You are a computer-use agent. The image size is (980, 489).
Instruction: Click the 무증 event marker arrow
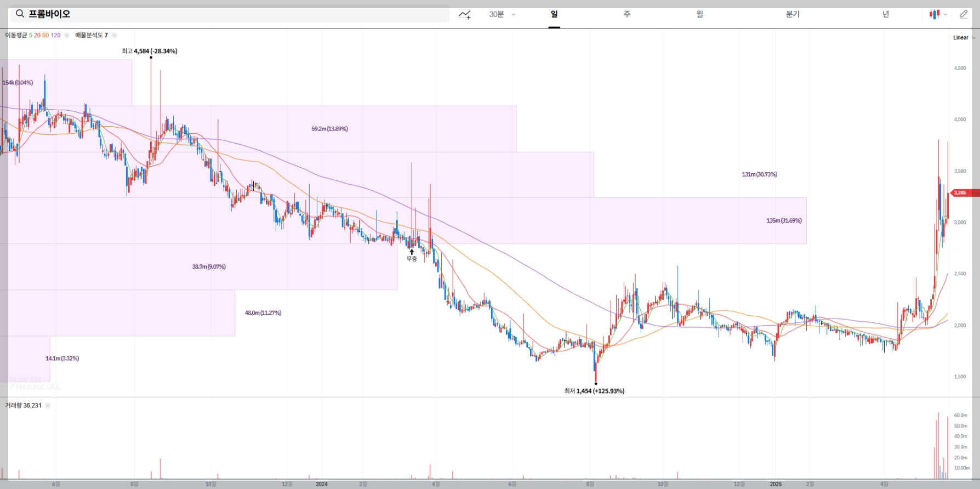[412, 252]
